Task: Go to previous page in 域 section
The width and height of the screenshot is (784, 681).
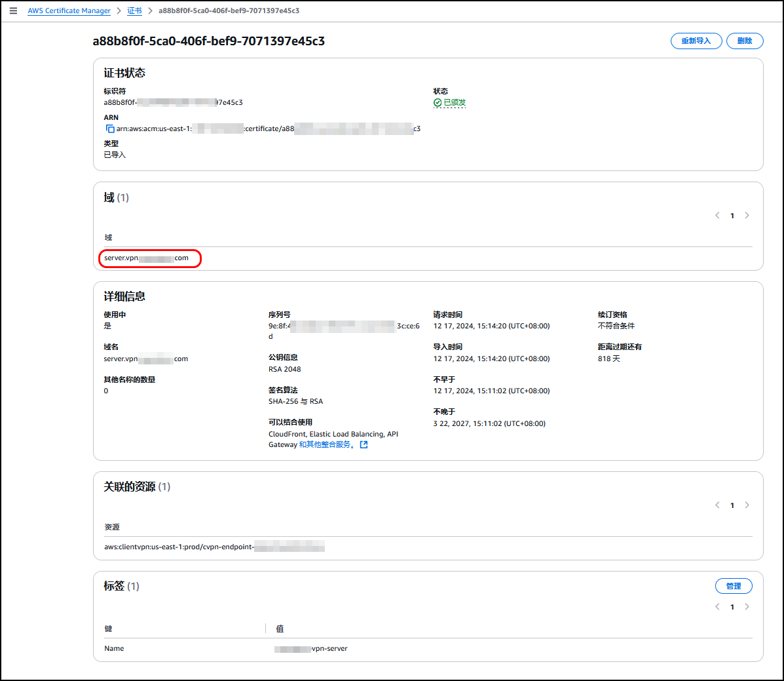Action: (x=717, y=216)
